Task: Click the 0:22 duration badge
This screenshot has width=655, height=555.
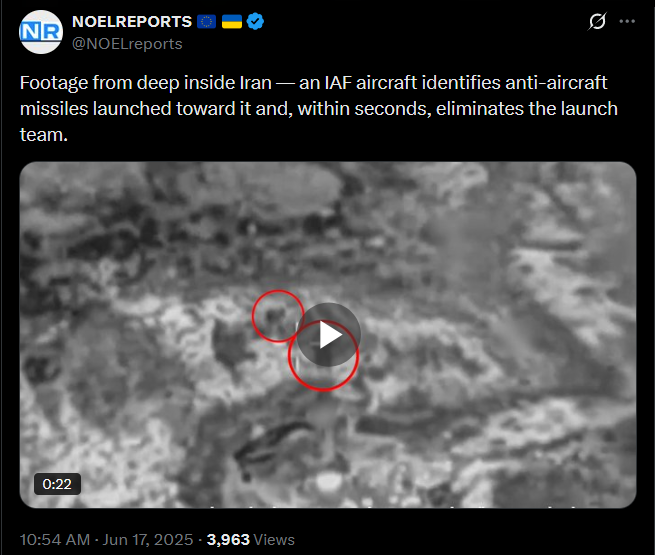Action: point(57,484)
